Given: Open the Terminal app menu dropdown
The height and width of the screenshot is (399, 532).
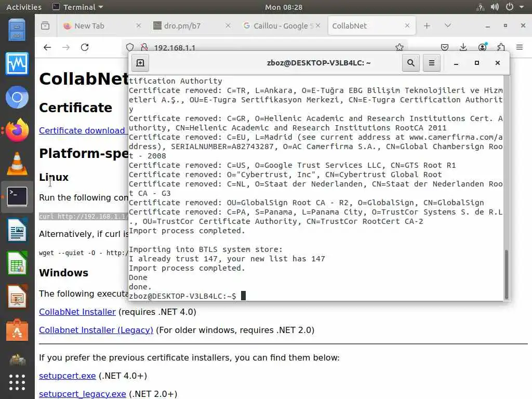Looking at the screenshot, I should point(78,7).
